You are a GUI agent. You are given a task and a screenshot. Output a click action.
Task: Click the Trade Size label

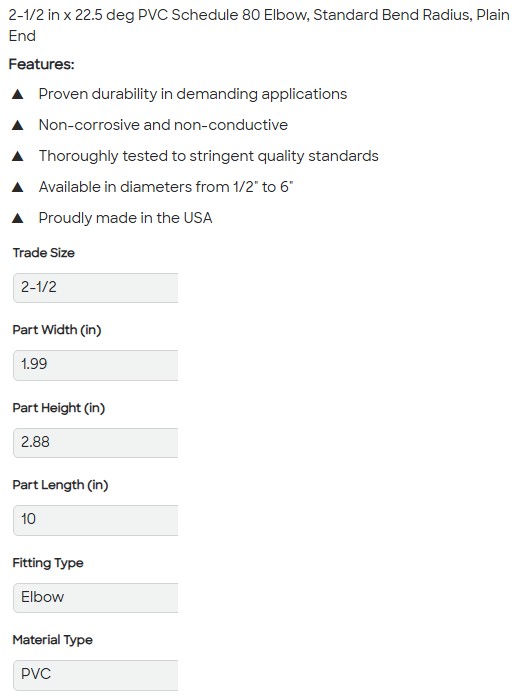click(43, 253)
